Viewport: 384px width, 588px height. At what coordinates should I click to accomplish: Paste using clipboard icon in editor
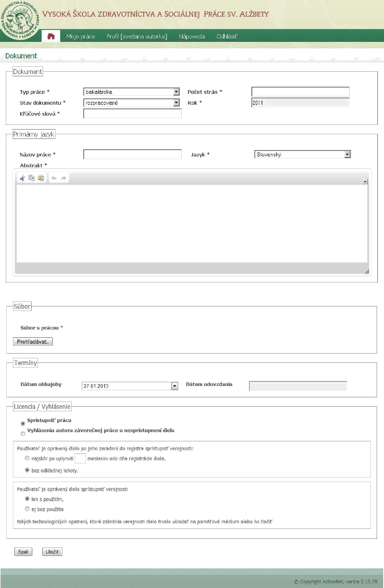41,178
